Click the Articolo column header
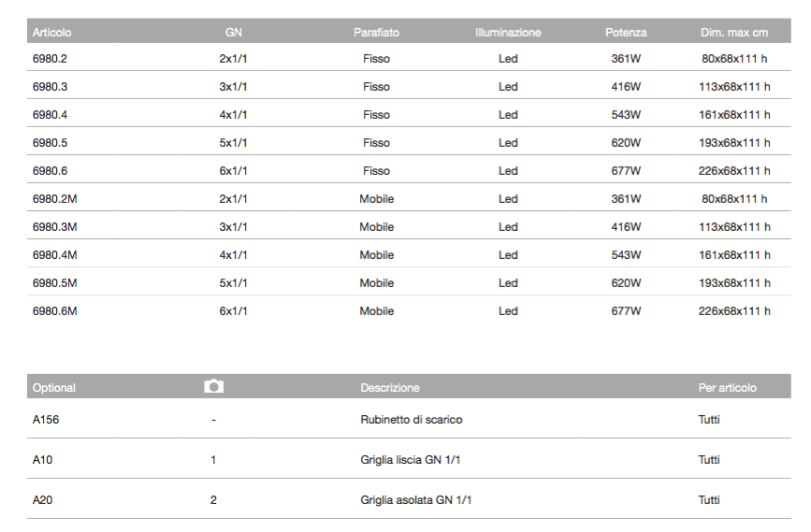Viewport: 811px width, 532px height. coord(51,32)
